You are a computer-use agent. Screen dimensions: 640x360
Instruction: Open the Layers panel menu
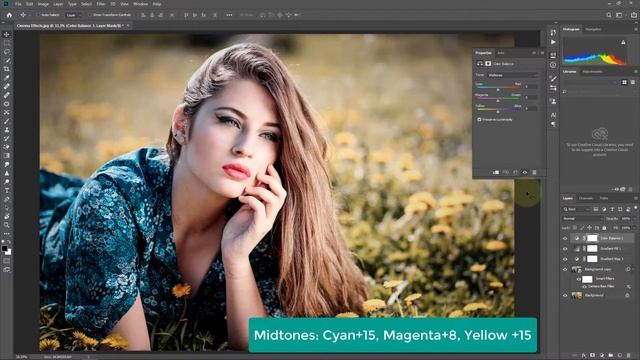coord(636,198)
